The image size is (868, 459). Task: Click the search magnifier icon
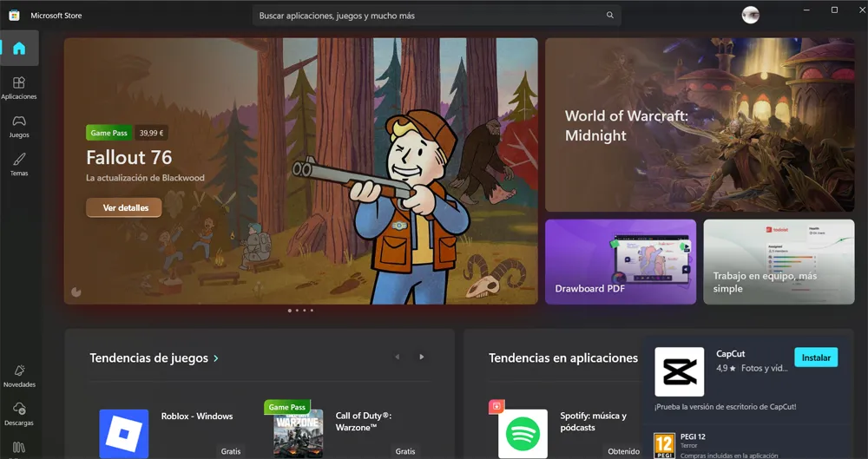point(610,16)
